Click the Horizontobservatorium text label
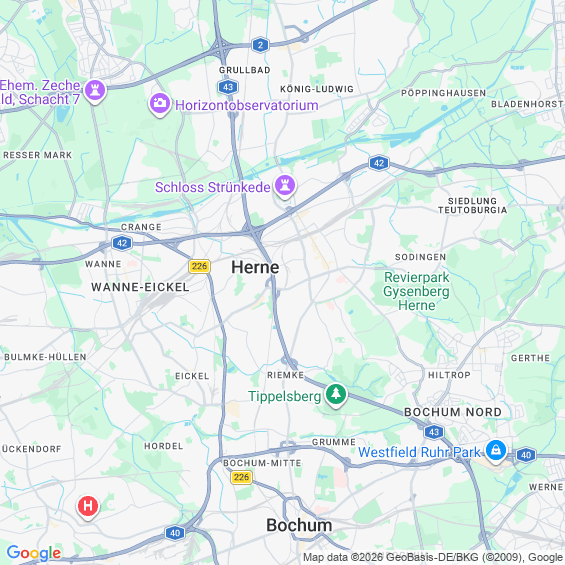 (247, 106)
